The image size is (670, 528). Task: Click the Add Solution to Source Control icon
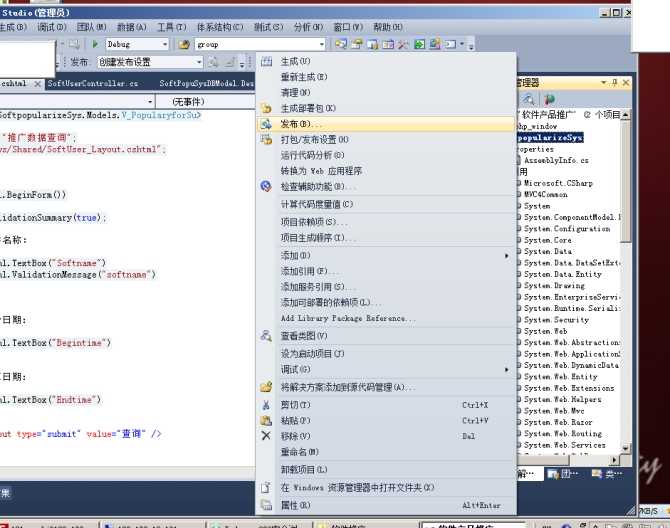pyautogui.click(x=266, y=387)
